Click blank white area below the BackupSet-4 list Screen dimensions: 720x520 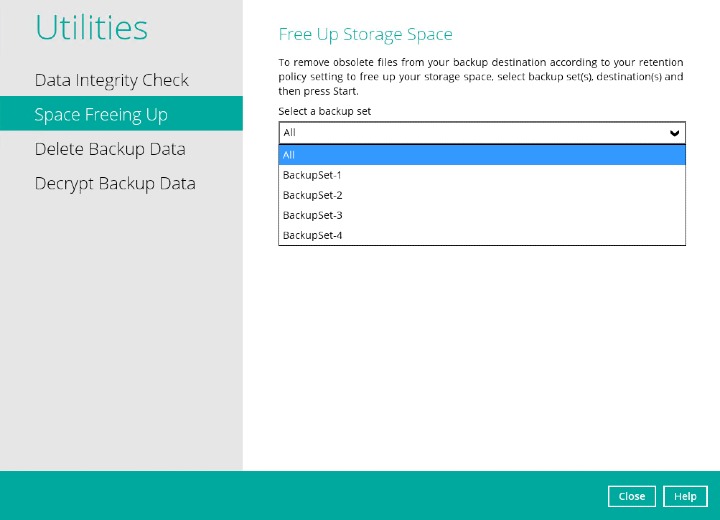480,350
